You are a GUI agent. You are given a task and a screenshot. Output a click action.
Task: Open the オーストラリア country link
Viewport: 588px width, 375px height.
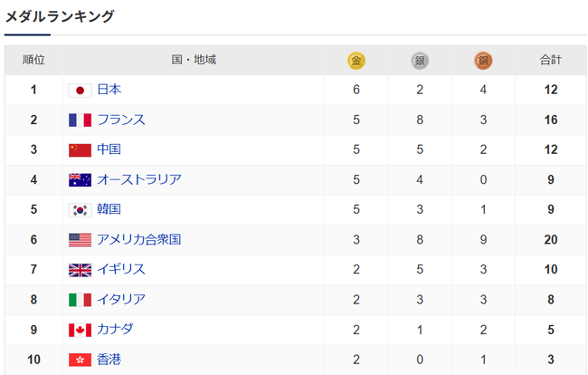(x=139, y=179)
